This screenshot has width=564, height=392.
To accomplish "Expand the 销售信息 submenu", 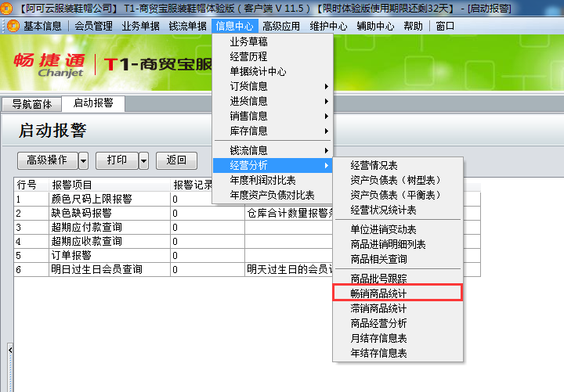I will pos(273,116).
